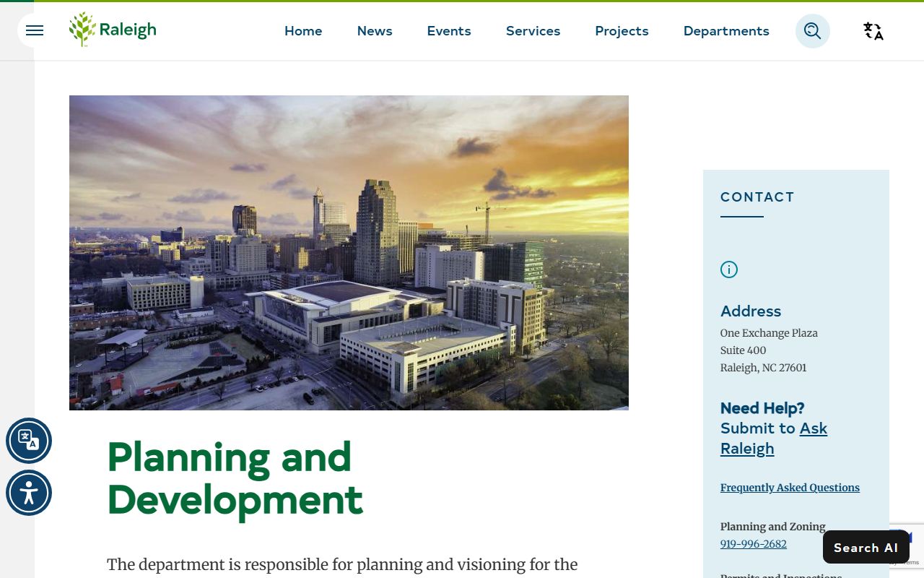The width and height of the screenshot is (924, 578).
Task: Click the info icon in Contact panel
Action: tap(729, 269)
